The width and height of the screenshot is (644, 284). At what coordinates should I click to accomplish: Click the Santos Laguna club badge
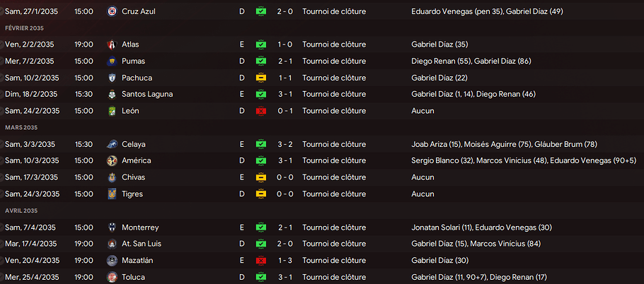(111, 94)
